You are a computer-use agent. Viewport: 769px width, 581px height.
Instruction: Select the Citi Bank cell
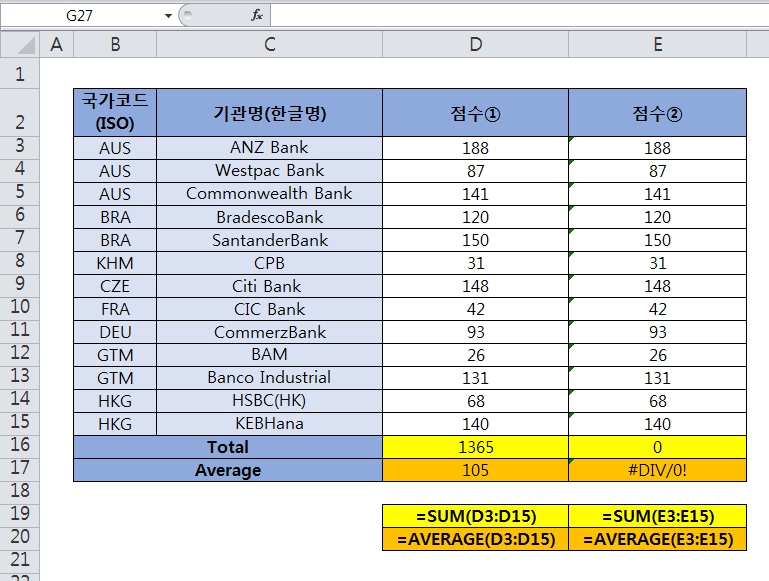[269, 286]
